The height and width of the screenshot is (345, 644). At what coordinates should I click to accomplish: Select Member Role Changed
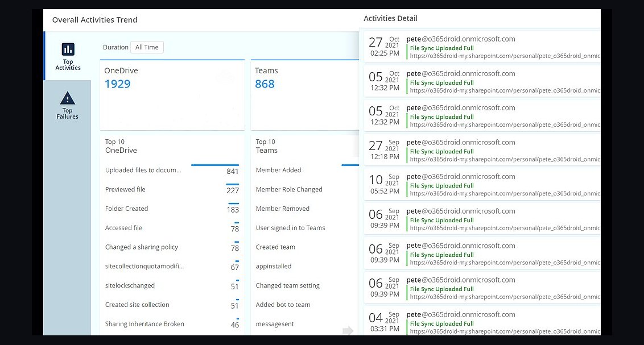click(289, 189)
